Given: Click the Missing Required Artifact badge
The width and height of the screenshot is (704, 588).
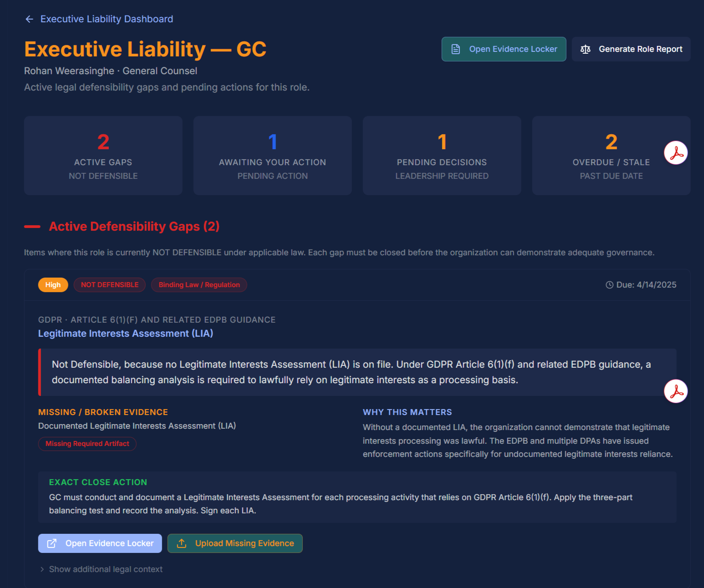Looking at the screenshot, I should point(87,443).
